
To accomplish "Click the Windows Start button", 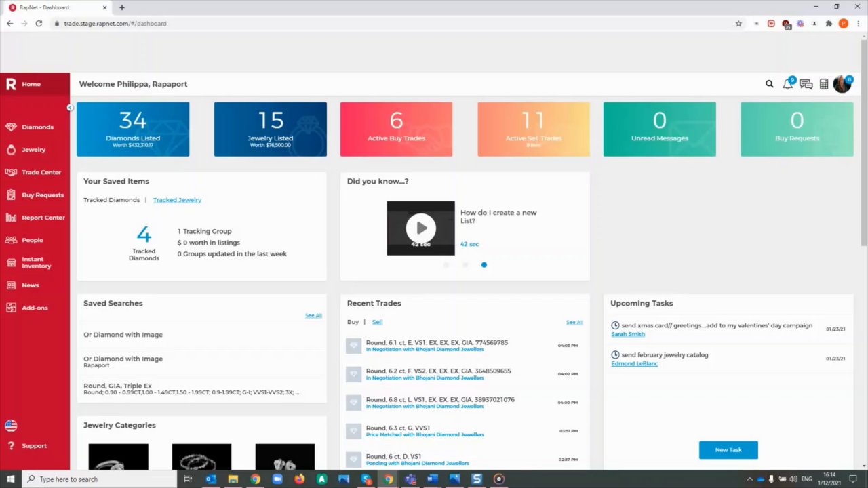I will coord(11,479).
